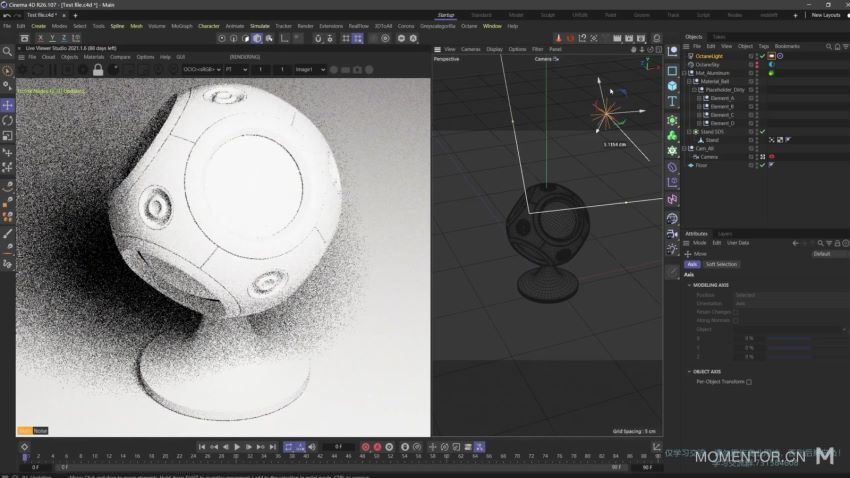Screen dimensions: 850x478
Task: Click the Soft Selection button
Action: click(721, 264)
